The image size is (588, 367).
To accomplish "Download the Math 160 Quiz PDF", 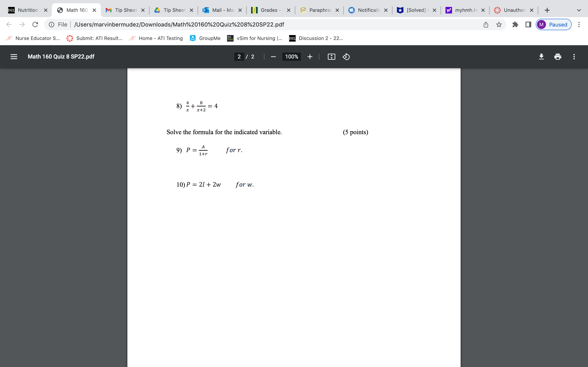I will click(x=542, y=56).
